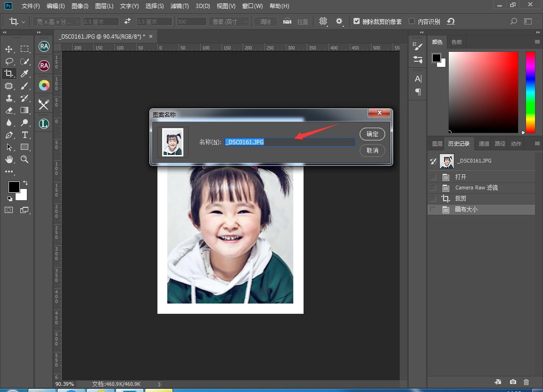The height and width of the screenshot is (392, 543).
Task: Open the crop settings gear menu
Action: (339, 22)
